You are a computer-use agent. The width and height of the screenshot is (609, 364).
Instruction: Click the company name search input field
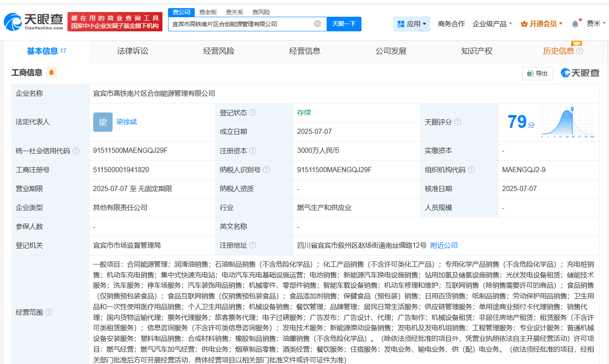[x=241, y=24]
